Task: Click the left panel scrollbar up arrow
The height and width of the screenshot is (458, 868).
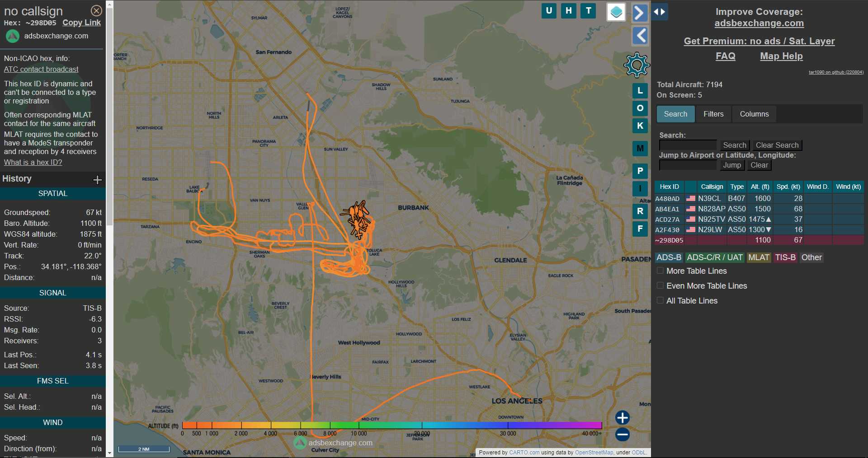Action: (x=109, y=4)
